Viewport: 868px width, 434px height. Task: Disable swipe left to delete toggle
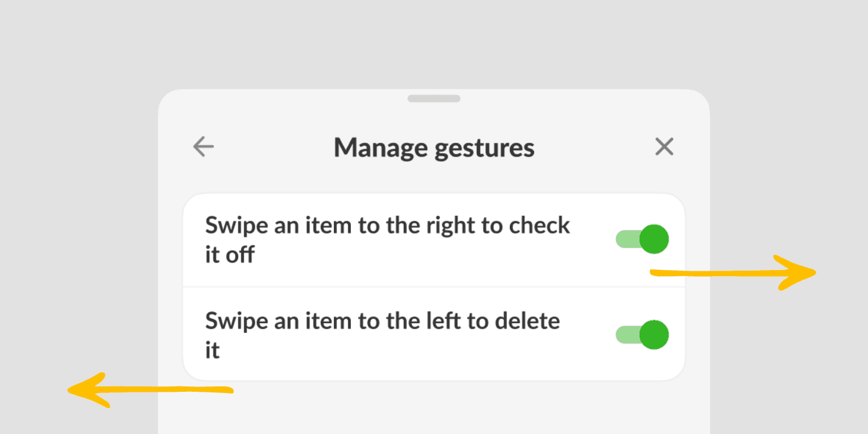point(642,335)
